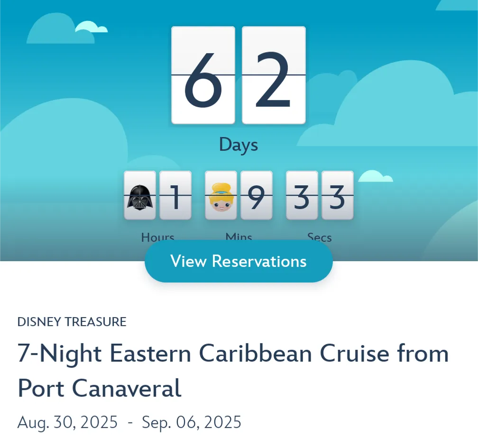Screen dimensions: 478x448
Task: Click the Hours label
Action: pos(158,237)
